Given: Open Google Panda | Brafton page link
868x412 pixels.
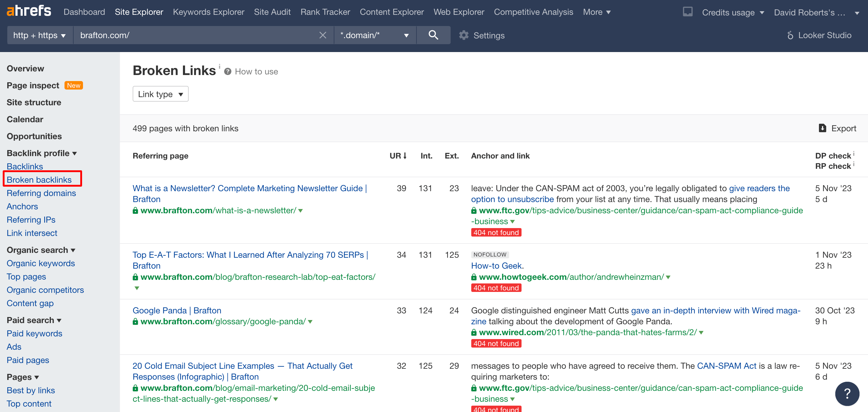Looking at the screenshot, I should coord(177,310).
